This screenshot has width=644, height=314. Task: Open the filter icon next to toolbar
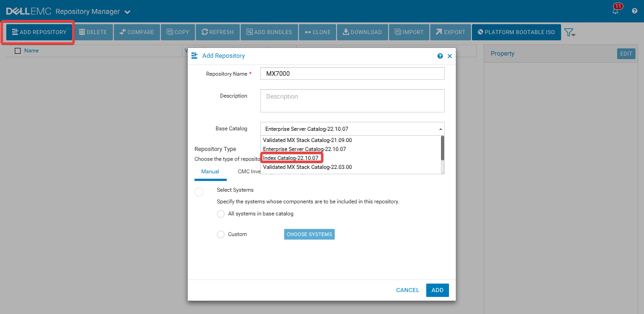click(570, 32)
